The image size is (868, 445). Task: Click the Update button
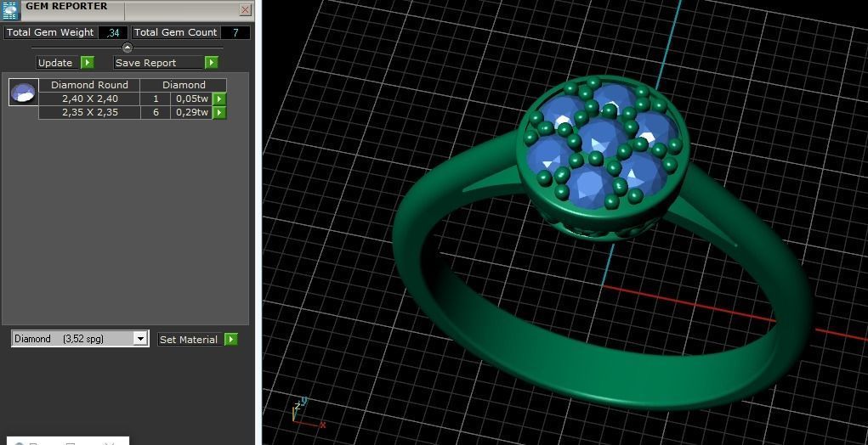[55, 63]
